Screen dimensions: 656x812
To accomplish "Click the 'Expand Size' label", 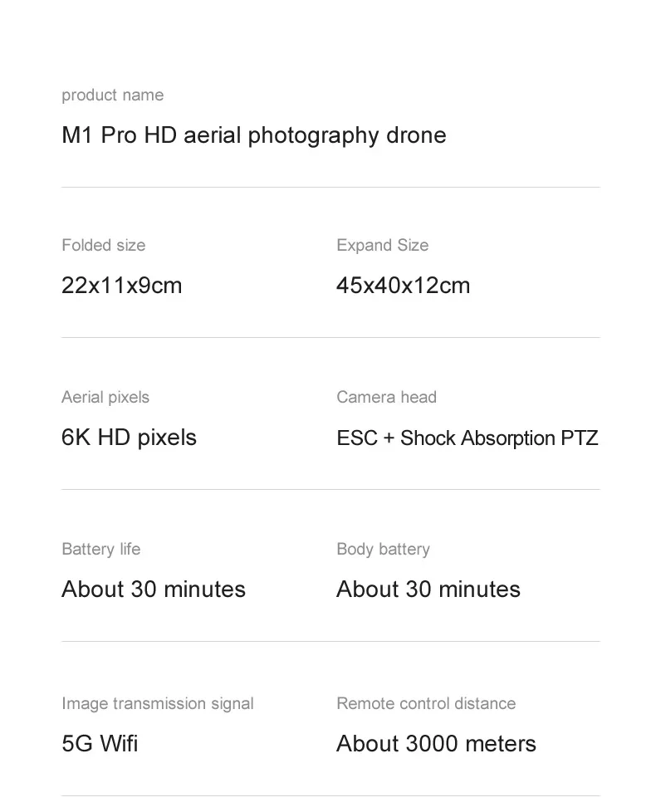I will [x=382, y=246].
